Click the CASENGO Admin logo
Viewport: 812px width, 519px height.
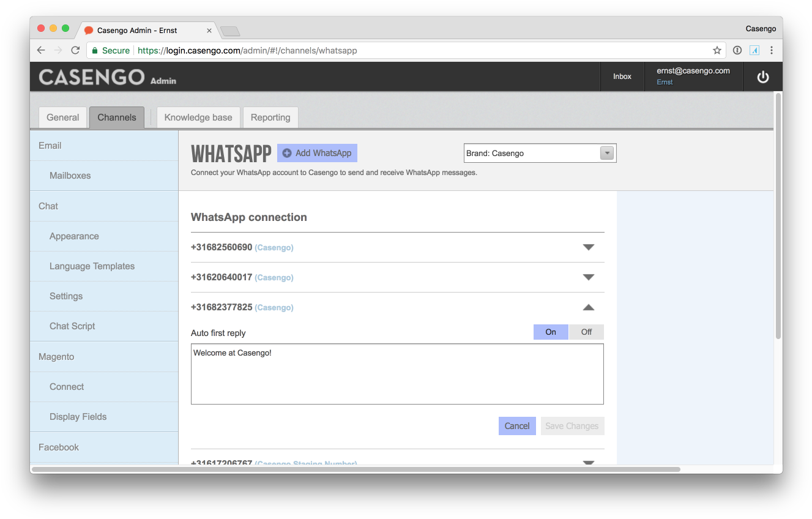coord(107,77)
